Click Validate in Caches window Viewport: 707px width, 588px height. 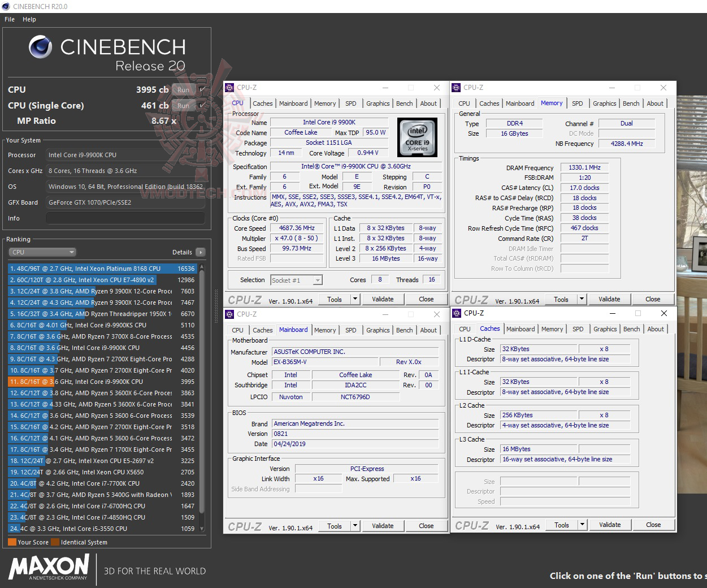610,525
